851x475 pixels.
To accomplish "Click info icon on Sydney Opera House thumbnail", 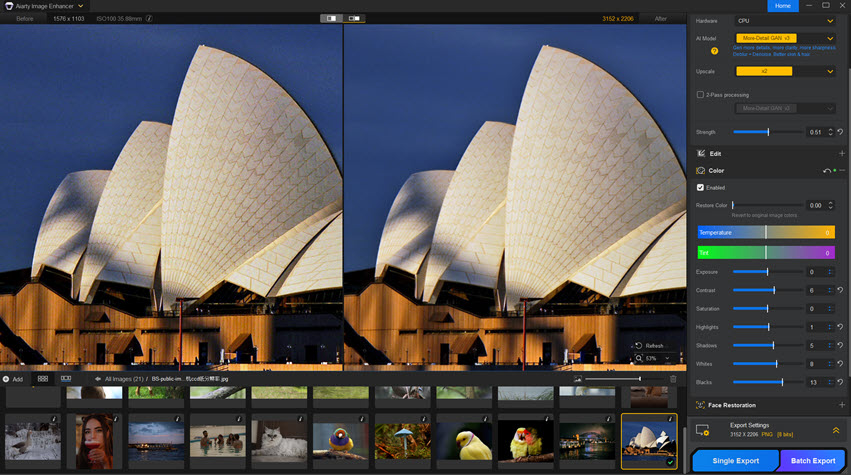I will (670, 419).
